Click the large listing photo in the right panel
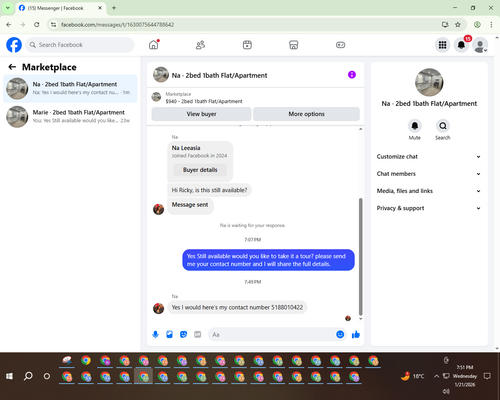This screenshot has height=400, width=500. pos(429,82)
